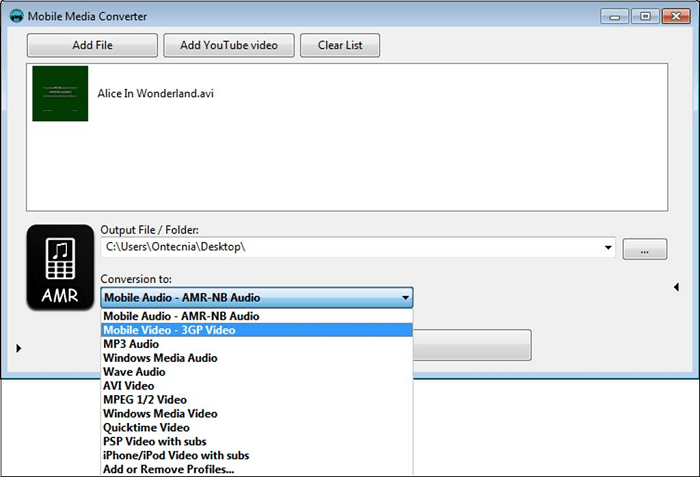Viewport: 700px width, 477px height.
Task: Choose Quicktime Video option
Action: 257,427
